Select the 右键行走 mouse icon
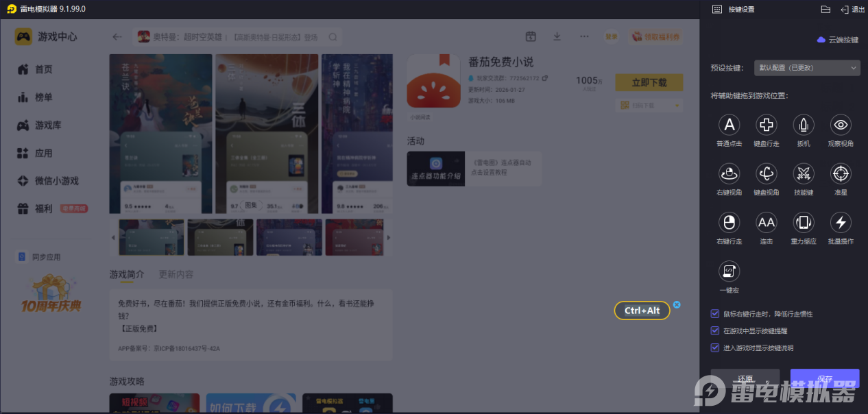868x414 pixels. coord(730,222)
